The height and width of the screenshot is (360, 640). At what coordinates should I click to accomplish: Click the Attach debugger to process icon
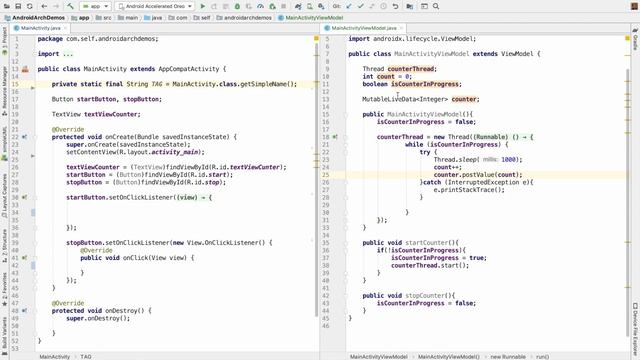(272, 6)
